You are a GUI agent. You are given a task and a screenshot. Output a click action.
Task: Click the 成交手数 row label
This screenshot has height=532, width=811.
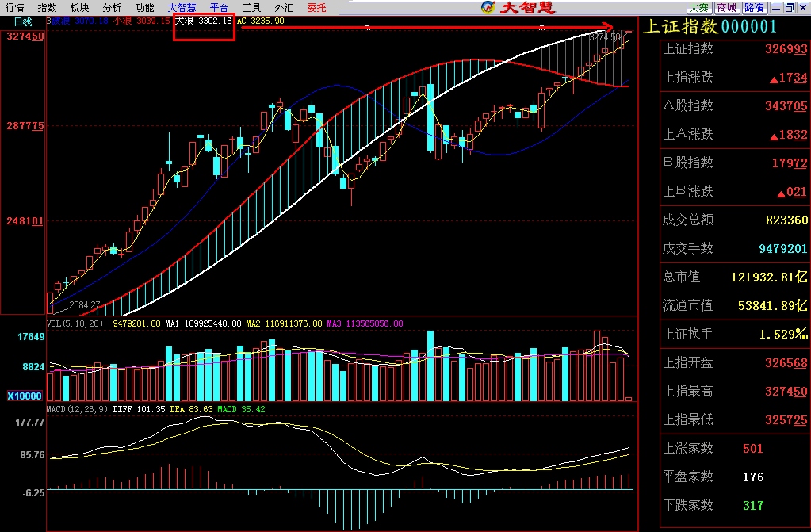[x=688, y=248]
